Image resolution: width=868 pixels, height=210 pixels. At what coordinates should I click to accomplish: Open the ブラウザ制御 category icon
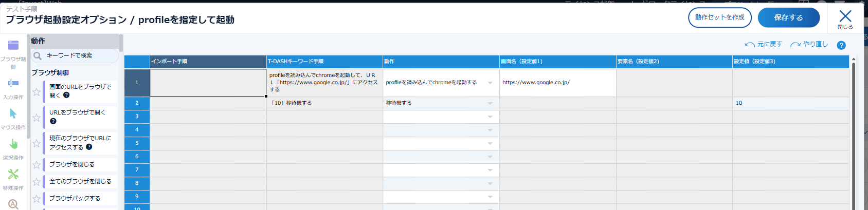coord(13,45)
